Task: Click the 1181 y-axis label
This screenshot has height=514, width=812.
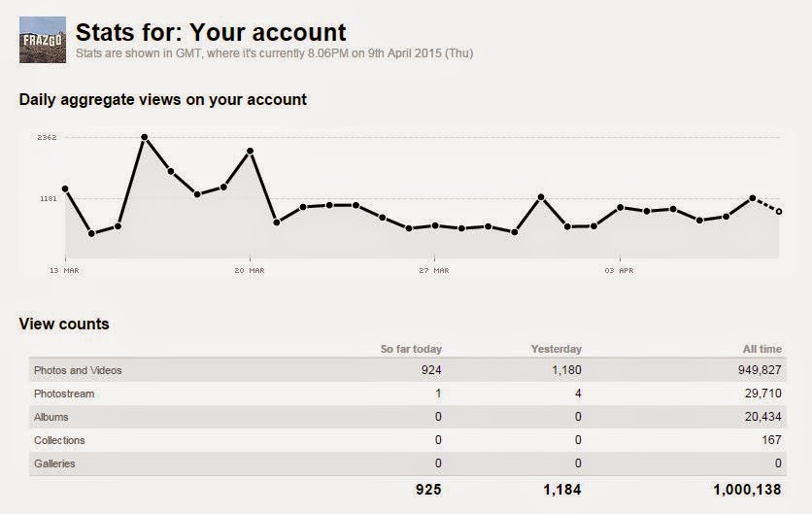Action: coord(47,198)
